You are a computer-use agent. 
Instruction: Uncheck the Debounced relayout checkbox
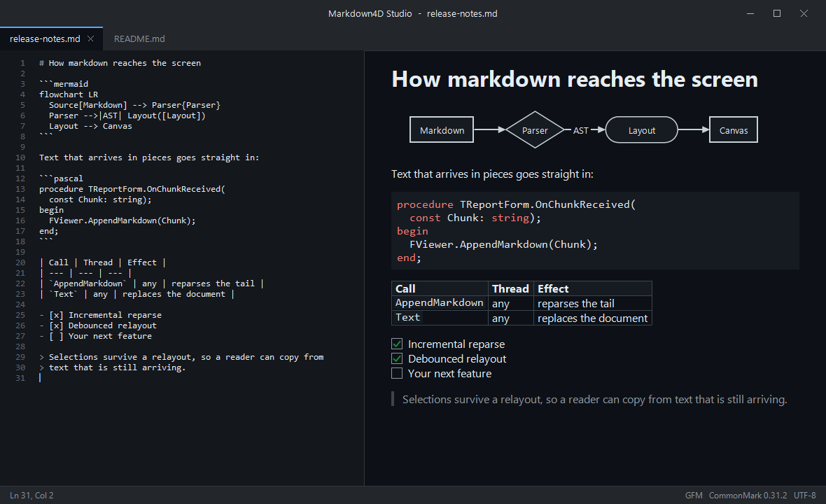[397, 358]
